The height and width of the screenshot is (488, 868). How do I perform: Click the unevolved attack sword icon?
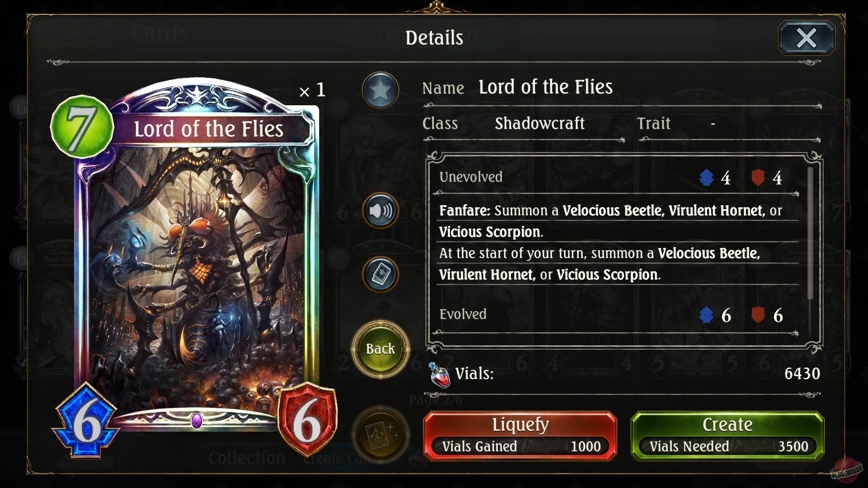click(706, 178)
